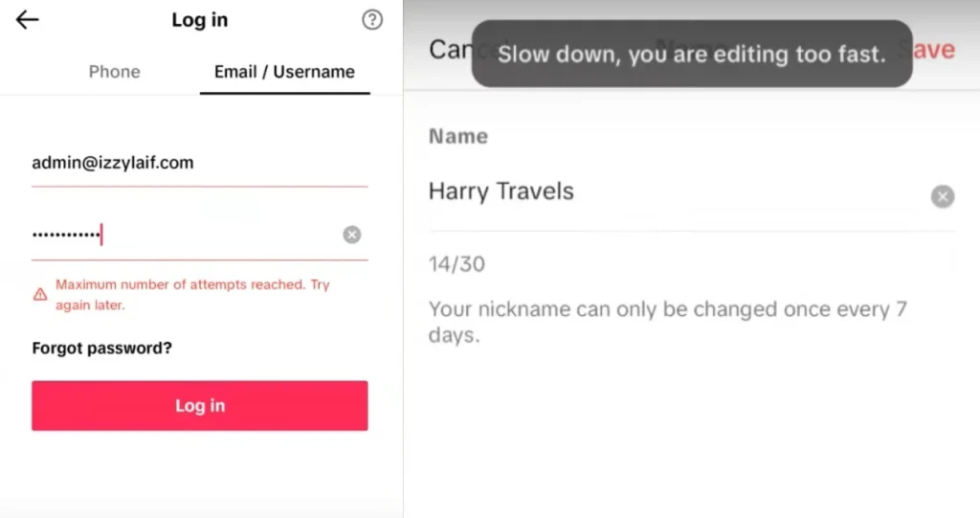Tap the partially hidden Cancel button

tap(450, 50)
